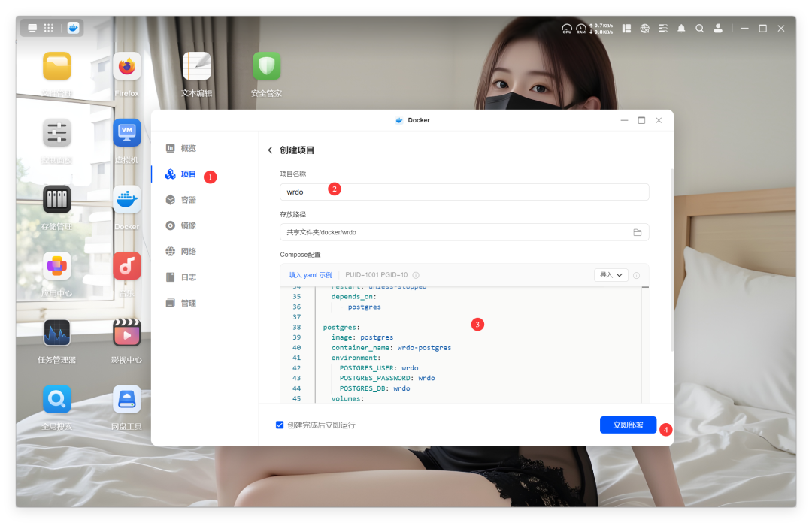Click the Compose editor vertical scrollbar
The image size is (812, 523).
tap(645, 344)
